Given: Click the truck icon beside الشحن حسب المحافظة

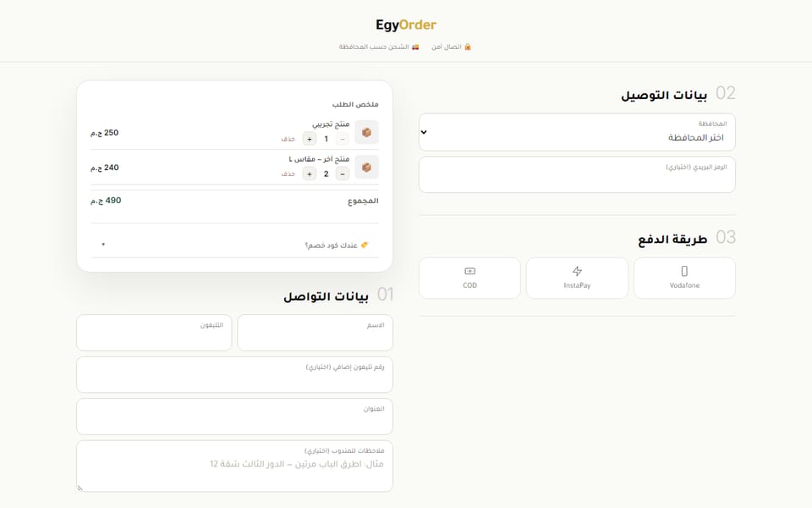Looking at the screenshot, I should [x=414, y=47].
